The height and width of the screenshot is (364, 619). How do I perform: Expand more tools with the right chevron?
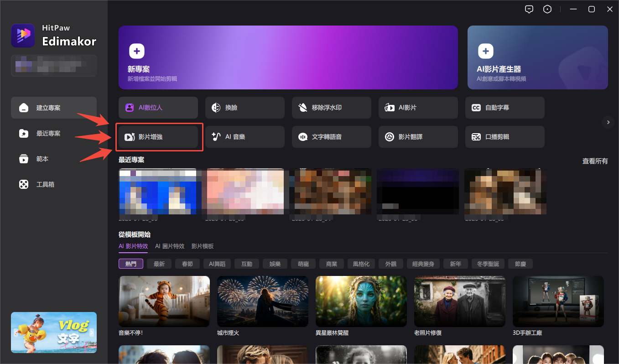click(608, 122)
